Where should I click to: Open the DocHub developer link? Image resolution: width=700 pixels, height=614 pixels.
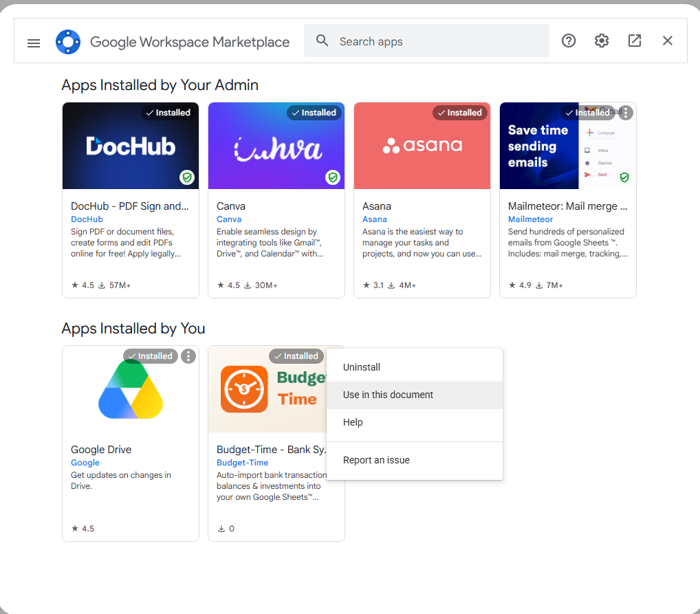[x=87, y=219]
